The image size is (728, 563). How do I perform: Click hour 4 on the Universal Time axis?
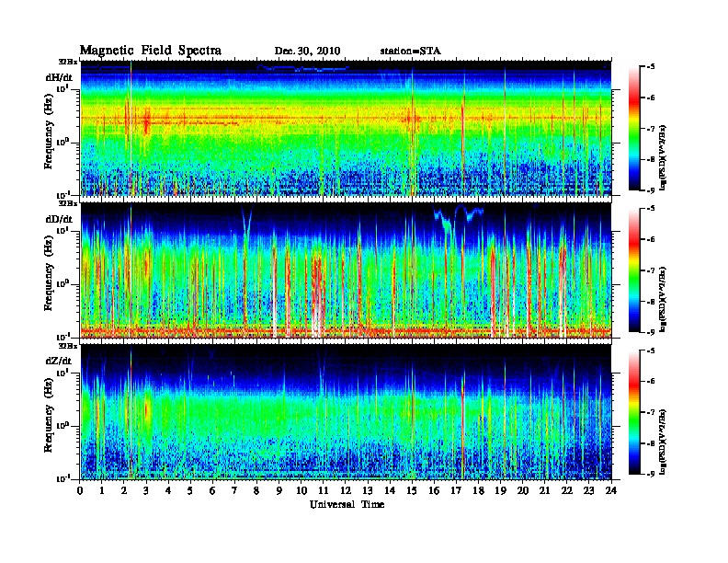[x=168, y=490]
